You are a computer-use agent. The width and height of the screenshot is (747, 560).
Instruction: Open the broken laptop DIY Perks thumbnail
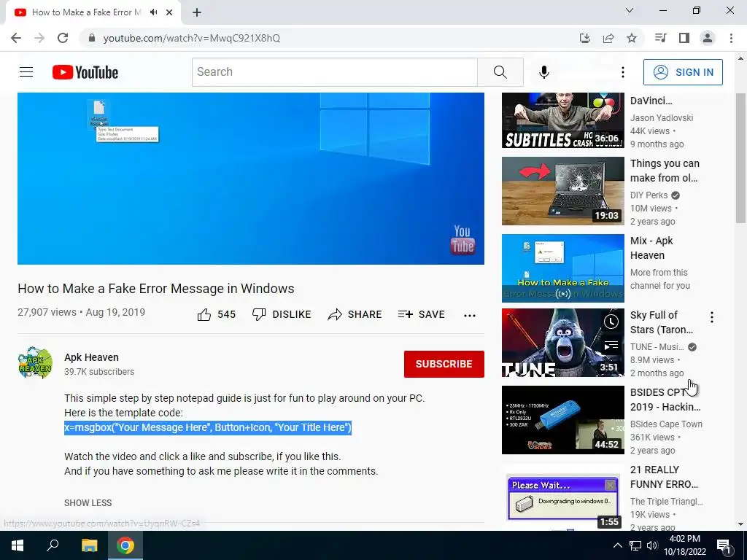click(562, 191)
